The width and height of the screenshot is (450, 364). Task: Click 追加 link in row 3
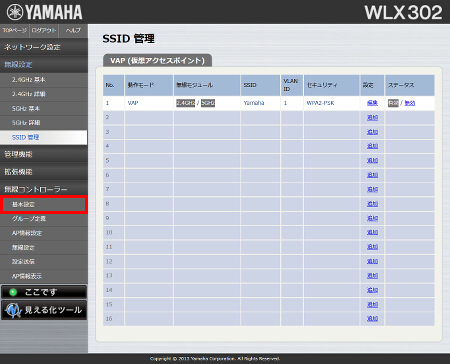point(372,132)
